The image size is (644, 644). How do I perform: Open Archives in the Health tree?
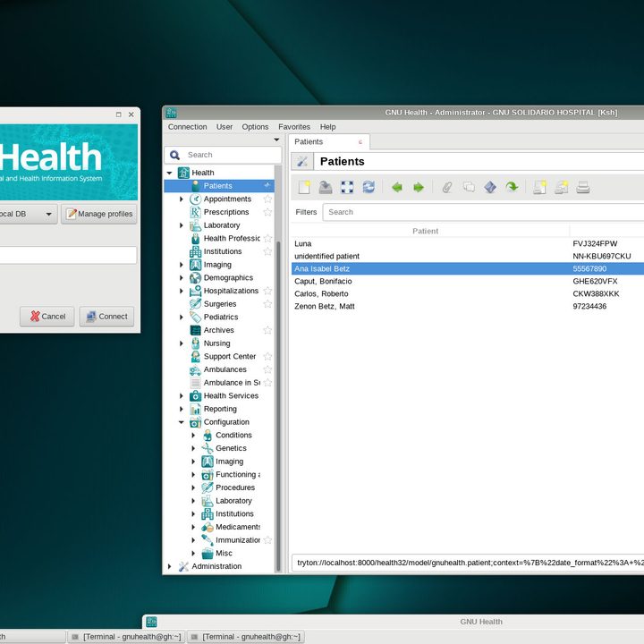218,330
